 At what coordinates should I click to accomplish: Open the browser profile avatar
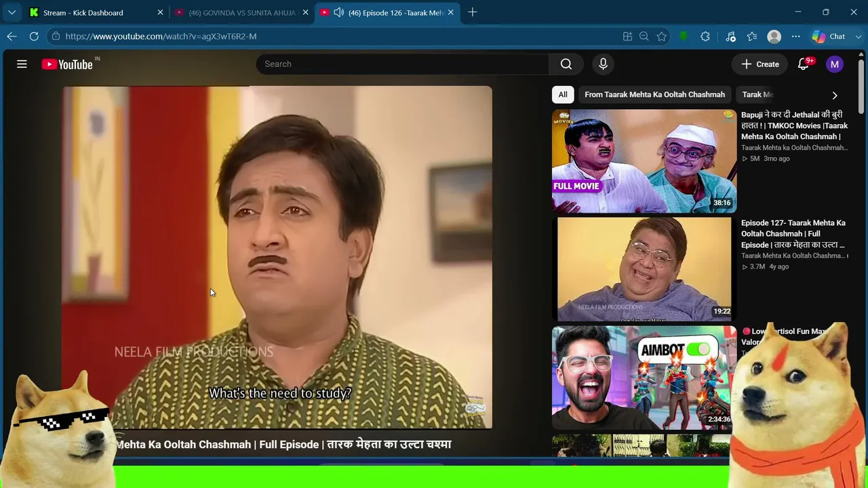click(x=774, y=36)
